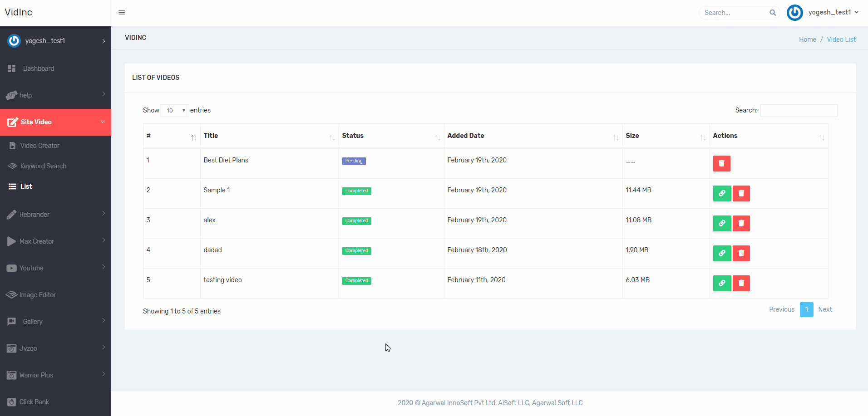Sort table by Actions column
Viewport: 868px width, 416px height.
(769, 136)
